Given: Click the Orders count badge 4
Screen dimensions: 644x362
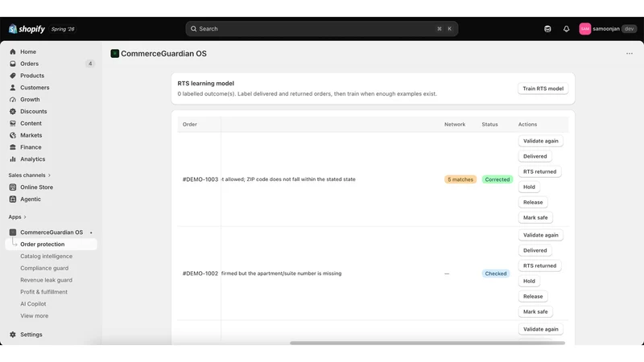Looking at the screenshot, I should [x=90, y=64].
